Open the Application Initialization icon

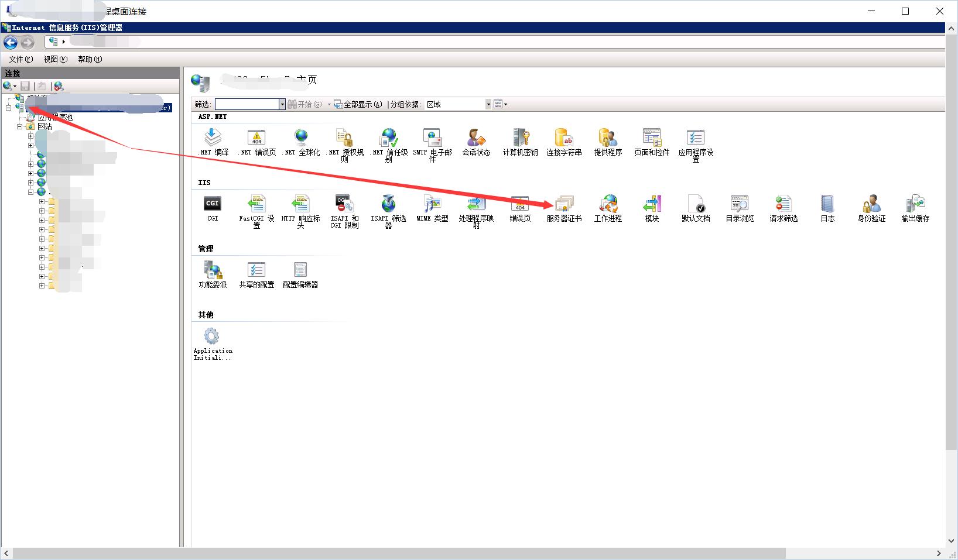(x=212, y=337)
